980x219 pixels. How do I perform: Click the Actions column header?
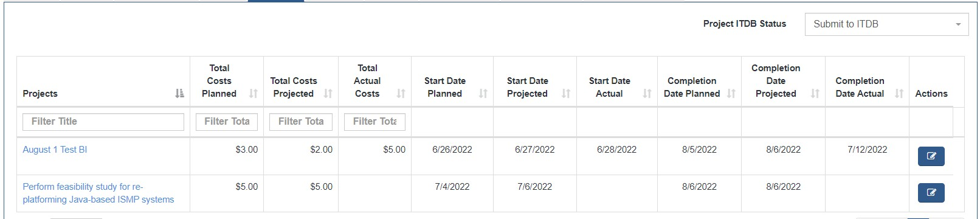[x=931, y=94]
